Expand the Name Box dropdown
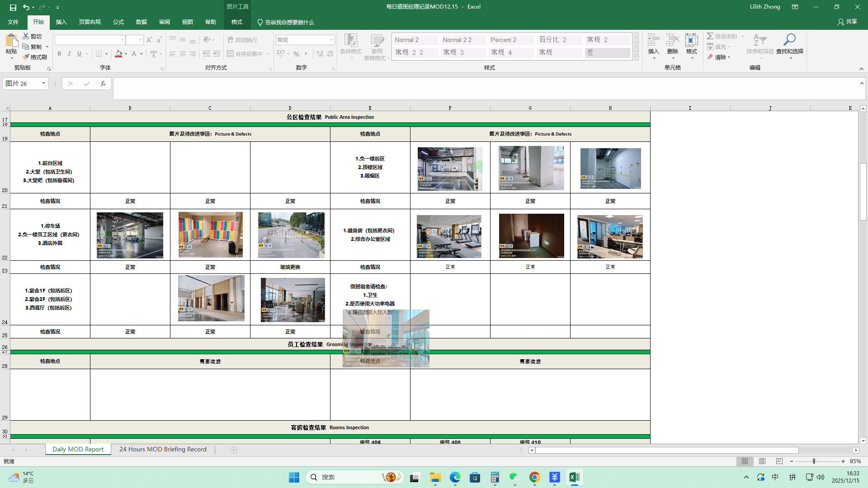868x488 pixels. coord(43,84)
